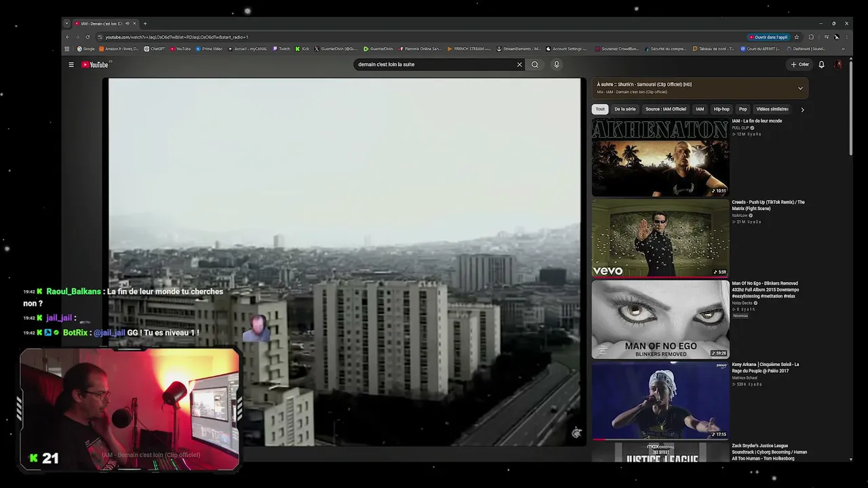Open the myCANAL bookmark
The width and height of the screenshot is (868, 488).
coord(248,49)
